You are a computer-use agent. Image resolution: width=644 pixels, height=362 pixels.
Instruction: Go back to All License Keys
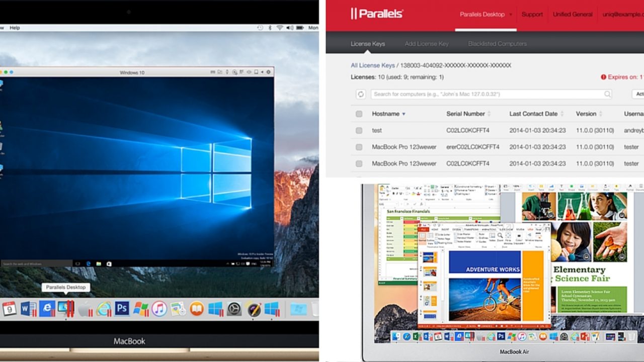tap(373, 65)
